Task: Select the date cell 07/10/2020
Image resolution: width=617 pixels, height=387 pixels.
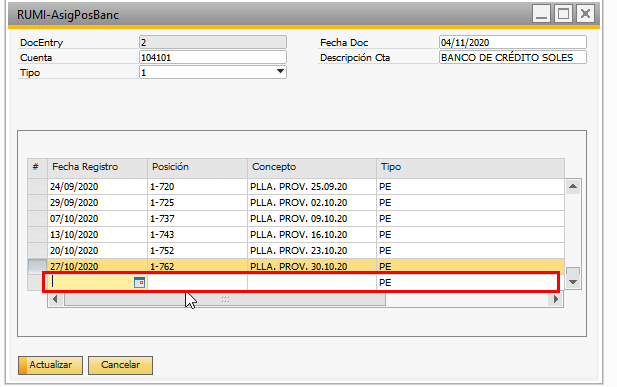Action: [97, 218]
